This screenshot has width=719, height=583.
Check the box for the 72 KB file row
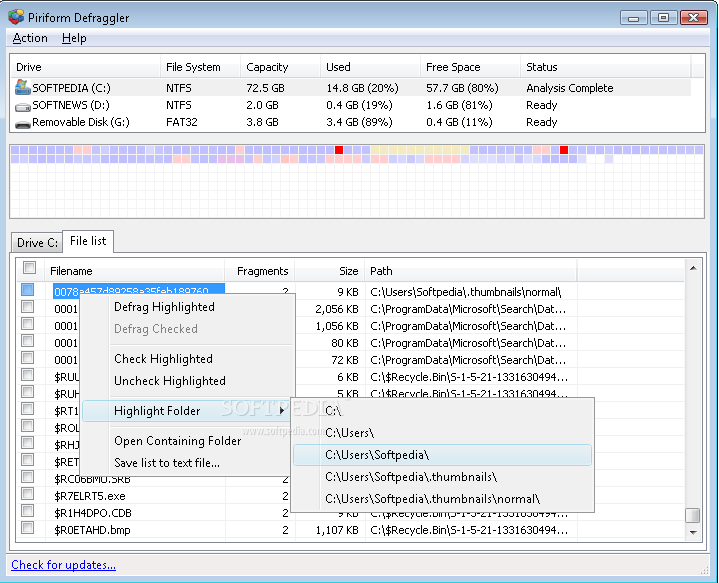click(x=28, y=357)
